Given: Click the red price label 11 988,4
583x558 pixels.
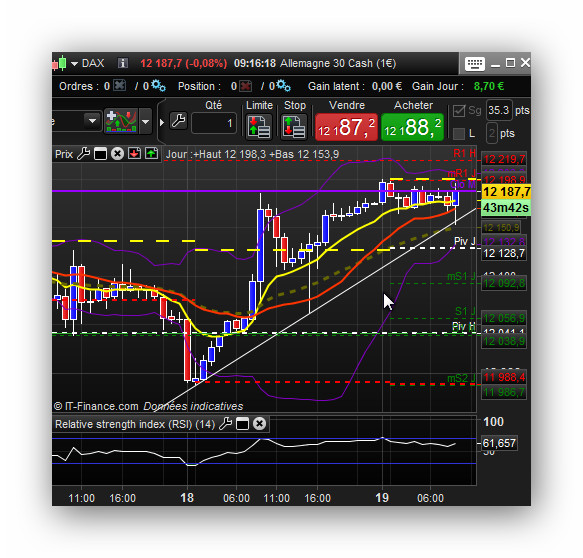Looking at the screenshot, I should pyautogui.click(x=504, y=378).
